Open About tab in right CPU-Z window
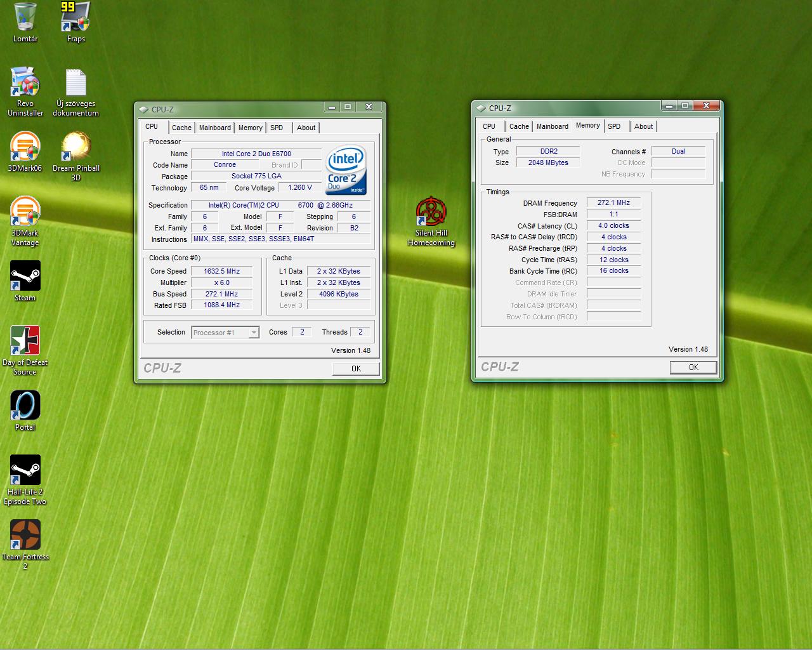This screenshot has height=650, width=812. coord(643,126)
